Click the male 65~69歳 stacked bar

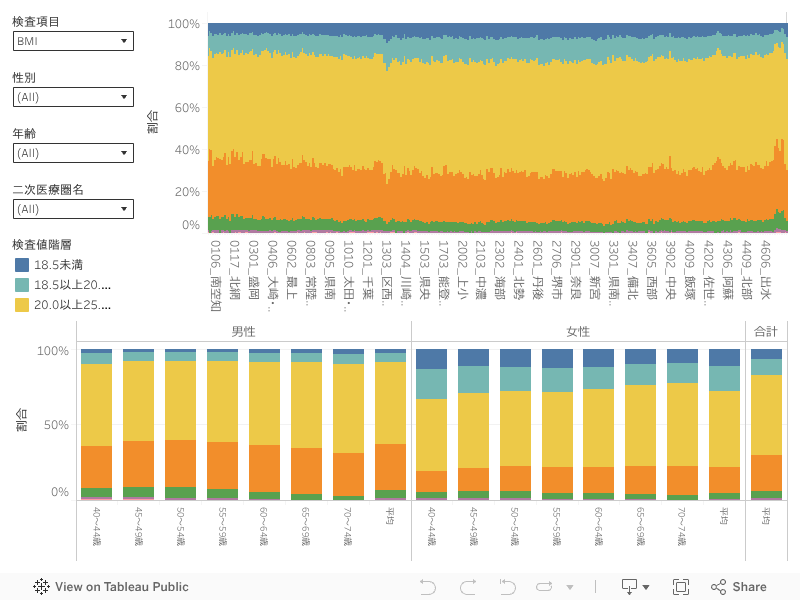pos(306,424)
